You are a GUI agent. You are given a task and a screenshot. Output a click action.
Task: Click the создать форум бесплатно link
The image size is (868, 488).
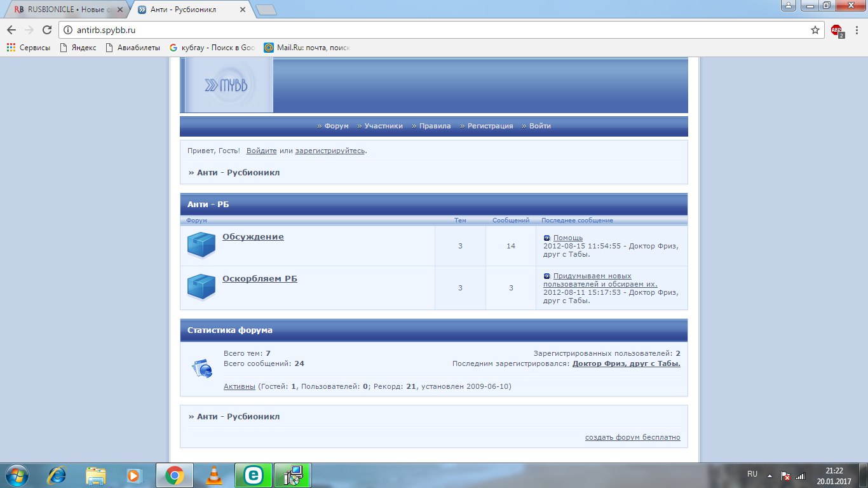633,437
